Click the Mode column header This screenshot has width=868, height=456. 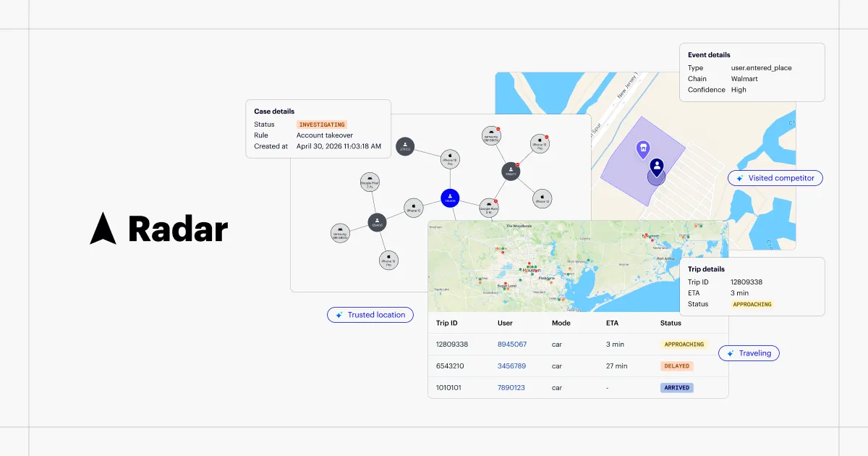tap(561, 323)
